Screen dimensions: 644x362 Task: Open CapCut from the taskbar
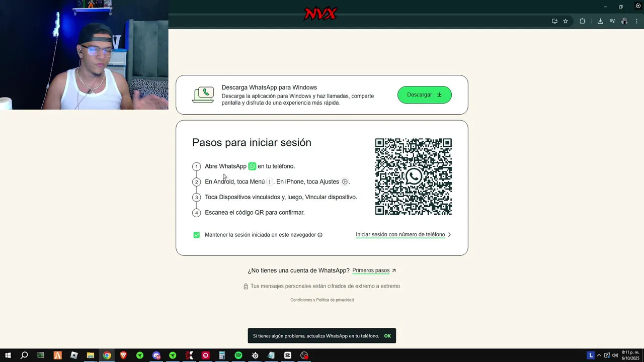(x=288, y=355)
